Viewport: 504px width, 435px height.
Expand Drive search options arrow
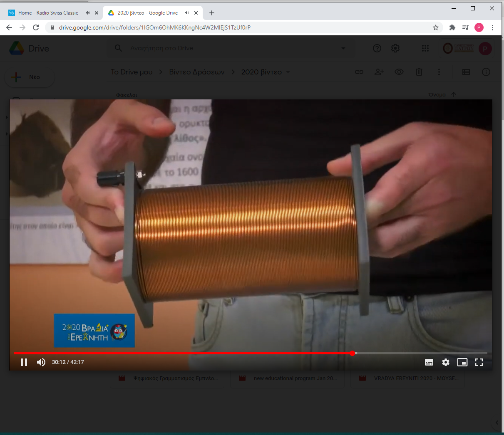pos(343,48)
